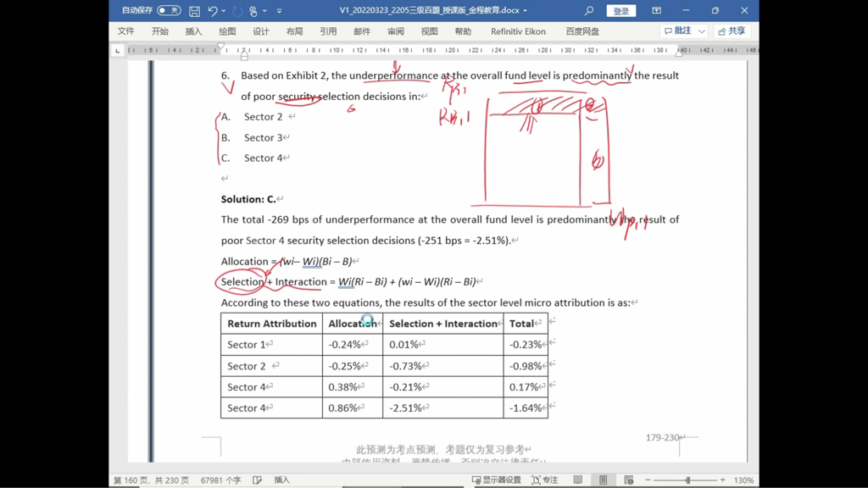This screenshot has width=868, height=488.
Task: Minimize the Word window
Action: [686, 10]
